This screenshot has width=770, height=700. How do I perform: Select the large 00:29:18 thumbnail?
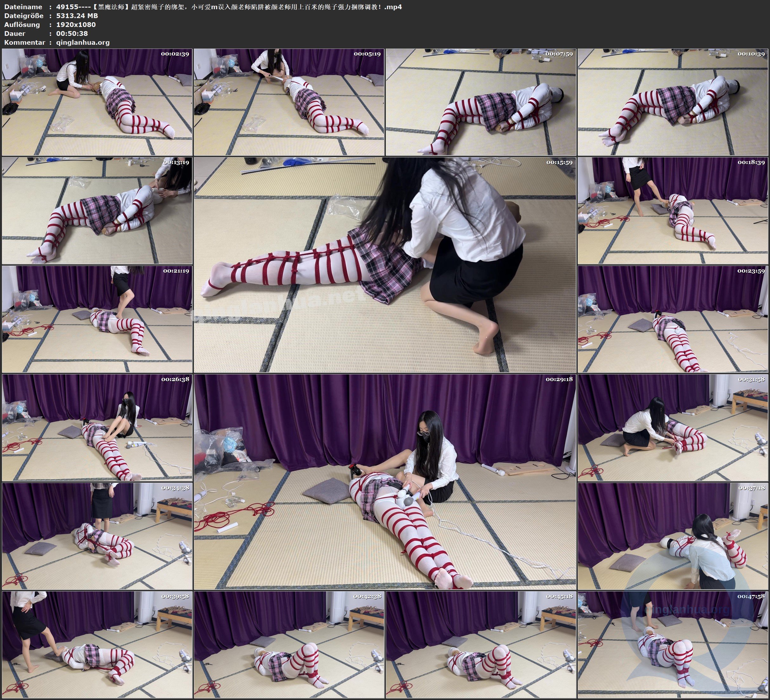tap(385, 481)
